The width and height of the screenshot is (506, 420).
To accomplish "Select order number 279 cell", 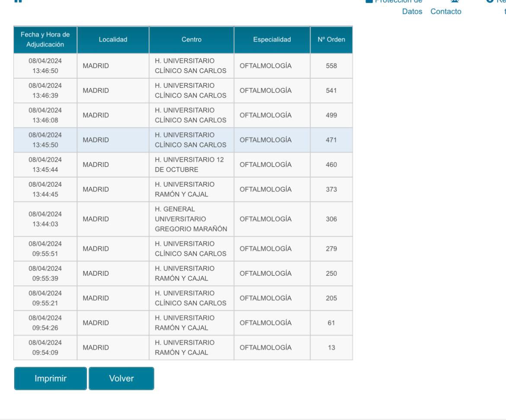I will [x=331, y=249].
